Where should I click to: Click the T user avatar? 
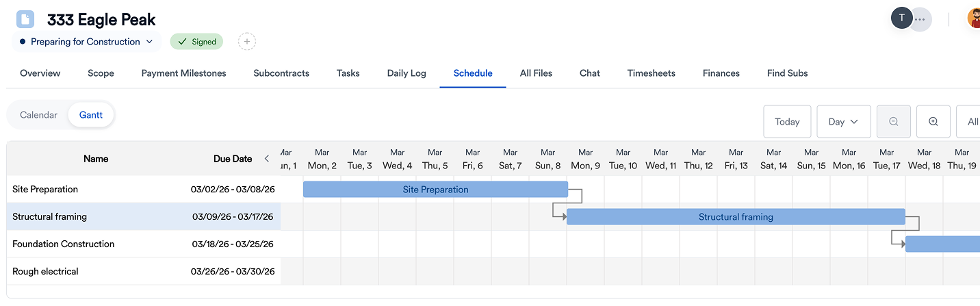point(901,18)
